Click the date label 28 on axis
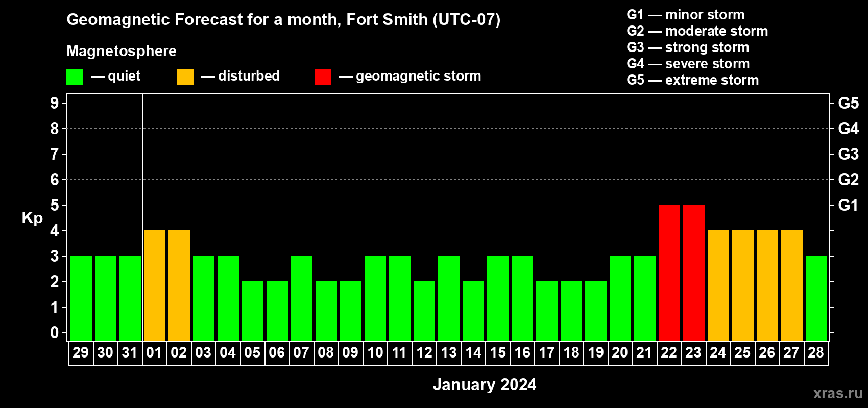Screen dimensions: 868x408 point(816,353)
